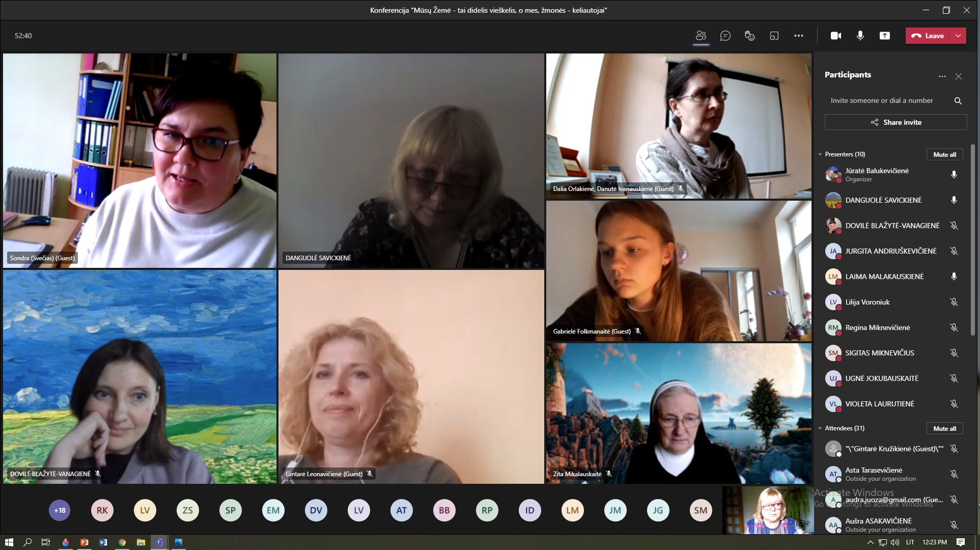Toggle the microphone in the meeting toolbar
Screen dimensions: 980x550
860,36
